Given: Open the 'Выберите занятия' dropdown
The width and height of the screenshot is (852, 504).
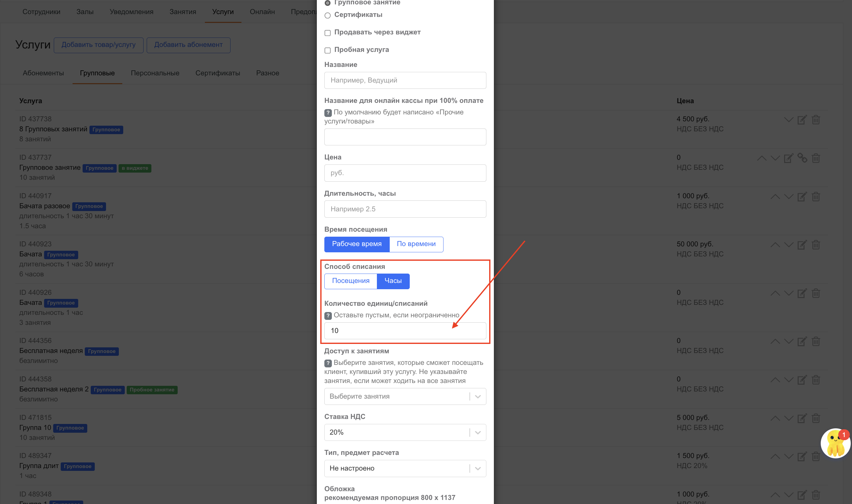Looking at the screenshot, I should click(405, 396).
